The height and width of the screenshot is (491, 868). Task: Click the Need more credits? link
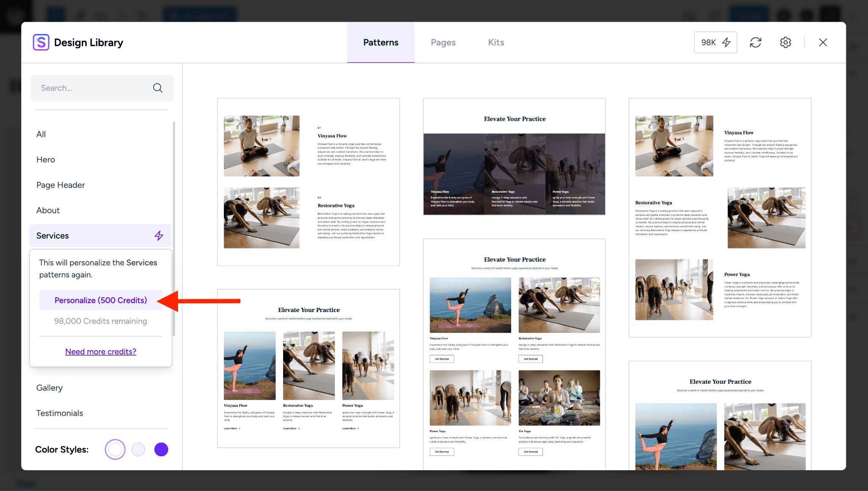[x=100, y=351]
